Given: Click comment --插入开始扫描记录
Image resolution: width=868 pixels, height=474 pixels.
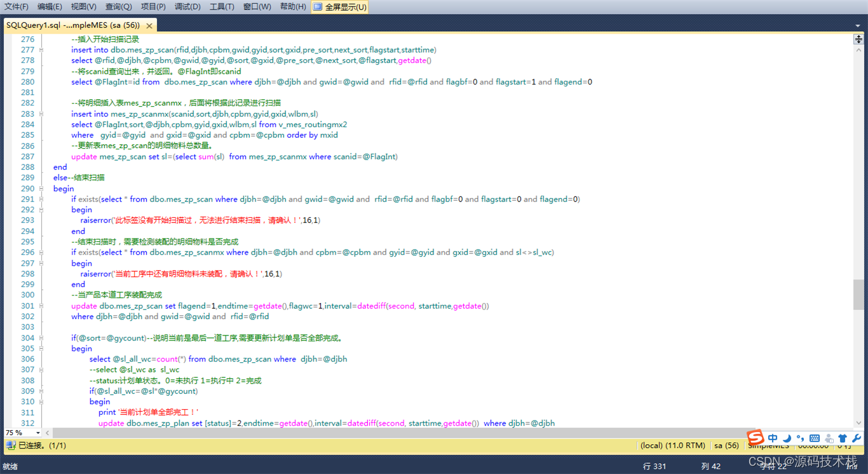Looking at the screenshot, I should pos(105,39).
